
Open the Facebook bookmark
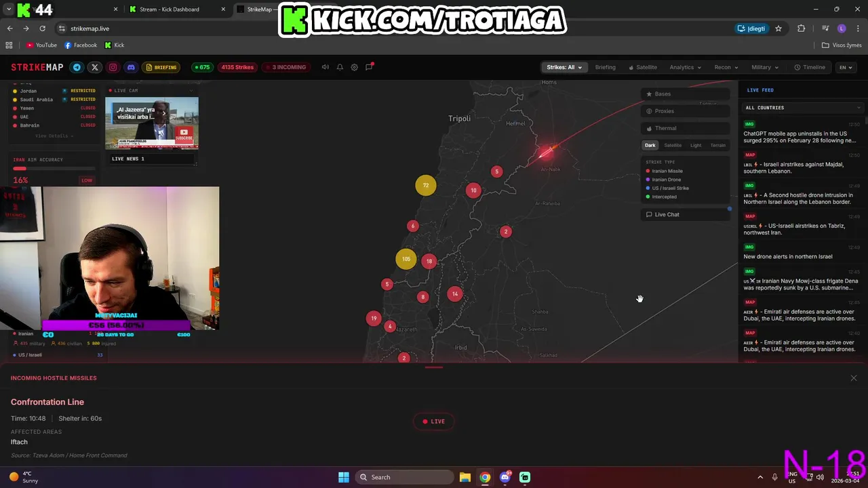coord(81,45)
